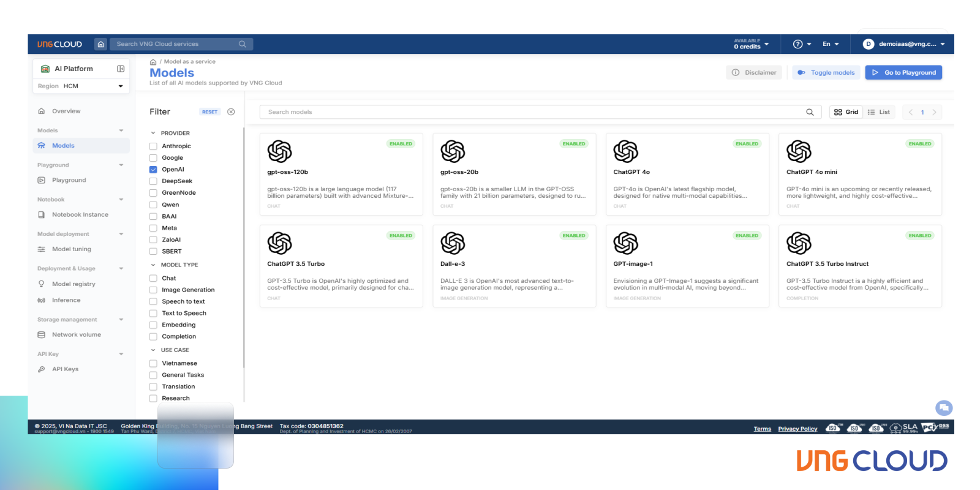The height and width of the screenshot is (490, 980).
Task: Collapse the USE CASE filter section
Action: [153, 350]
